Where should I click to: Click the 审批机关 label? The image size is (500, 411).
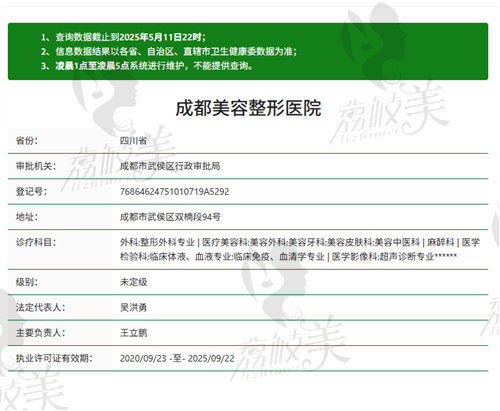[36, 166]
